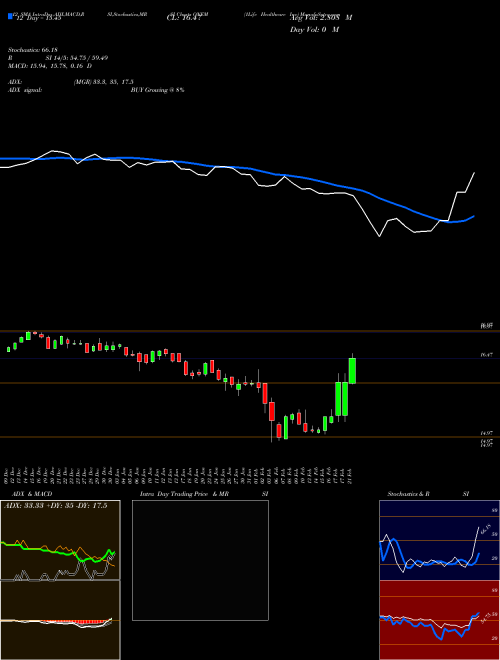Click the 'Intra Day Trading Price & MR' title

(184, 494)
